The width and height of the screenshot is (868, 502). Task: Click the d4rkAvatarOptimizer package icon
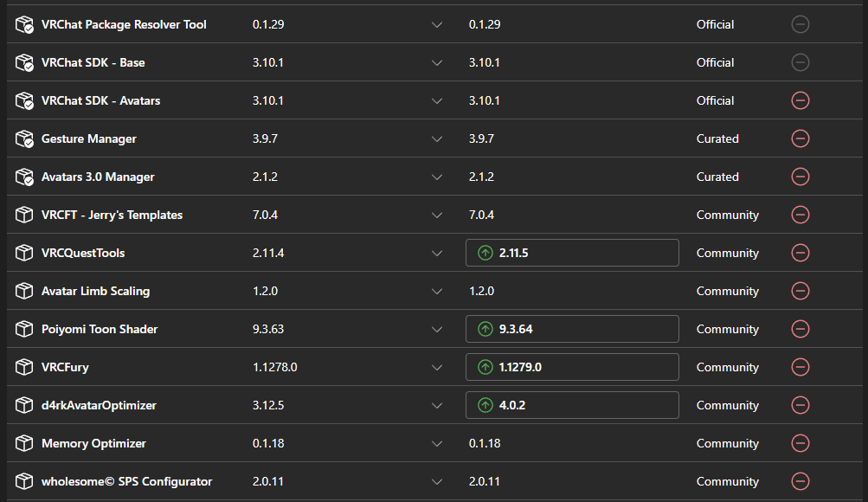coord(24,405)
